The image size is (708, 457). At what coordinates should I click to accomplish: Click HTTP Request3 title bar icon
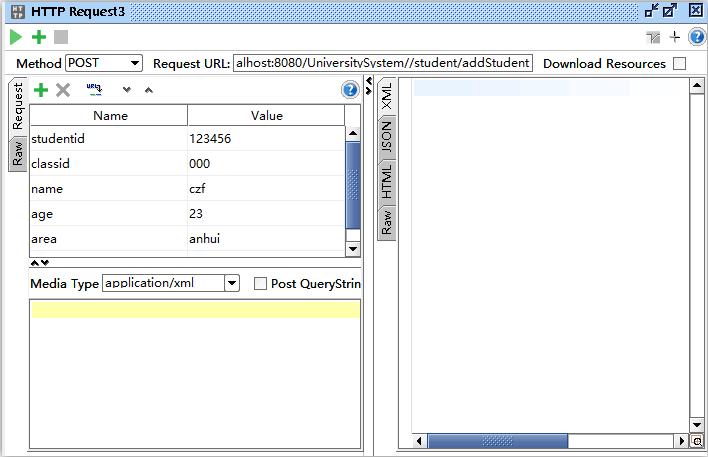(18, 12)
